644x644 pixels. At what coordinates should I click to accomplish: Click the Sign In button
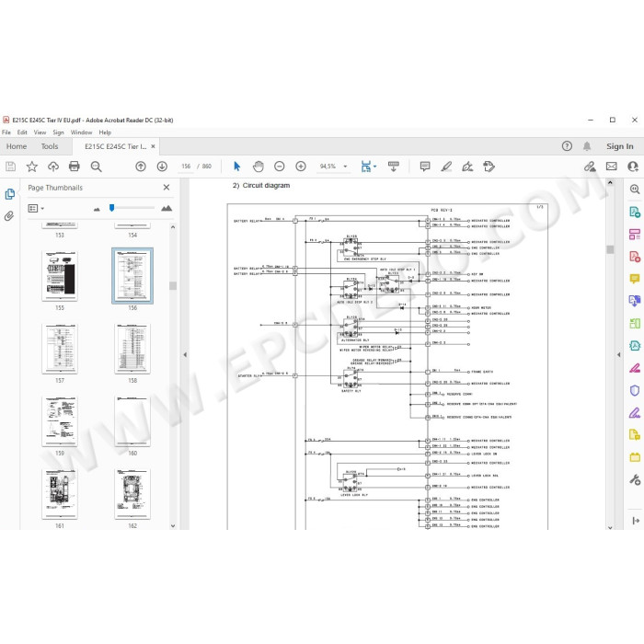(x=620, y=146)
